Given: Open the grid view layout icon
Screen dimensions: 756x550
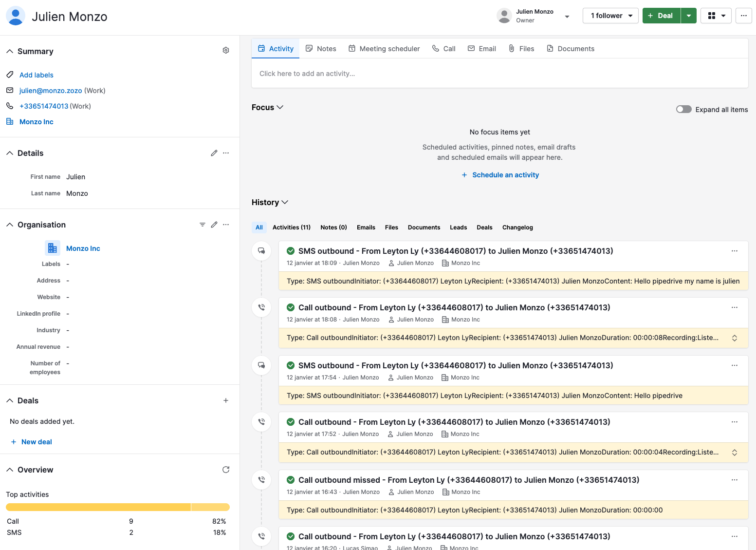Looking at the screenshot, I should click(712, 16).
